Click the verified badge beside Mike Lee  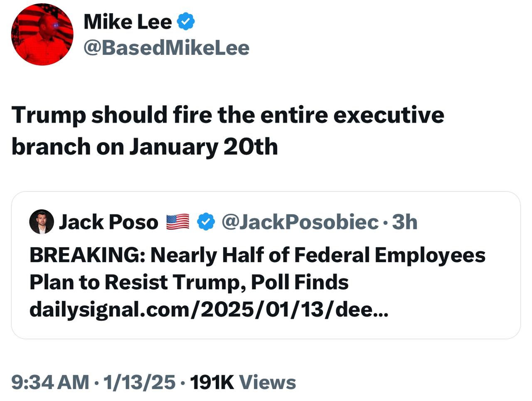(186, 22)
